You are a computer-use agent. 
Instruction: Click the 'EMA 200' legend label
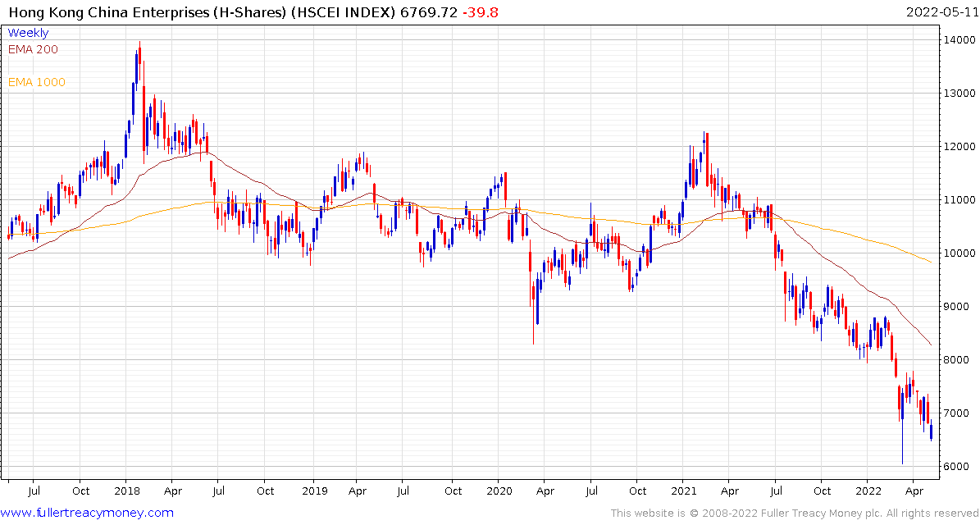pyautogui.click(x=33, y=49)
